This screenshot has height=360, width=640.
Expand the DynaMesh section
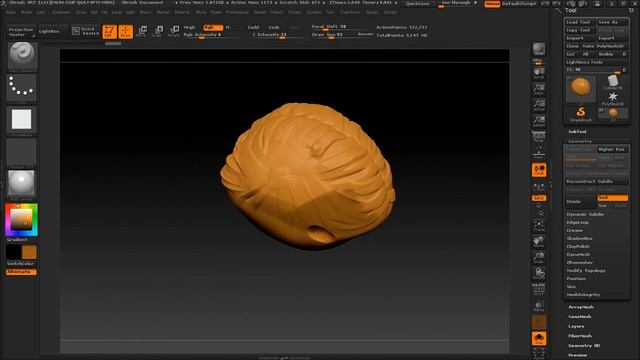point(578,254)
